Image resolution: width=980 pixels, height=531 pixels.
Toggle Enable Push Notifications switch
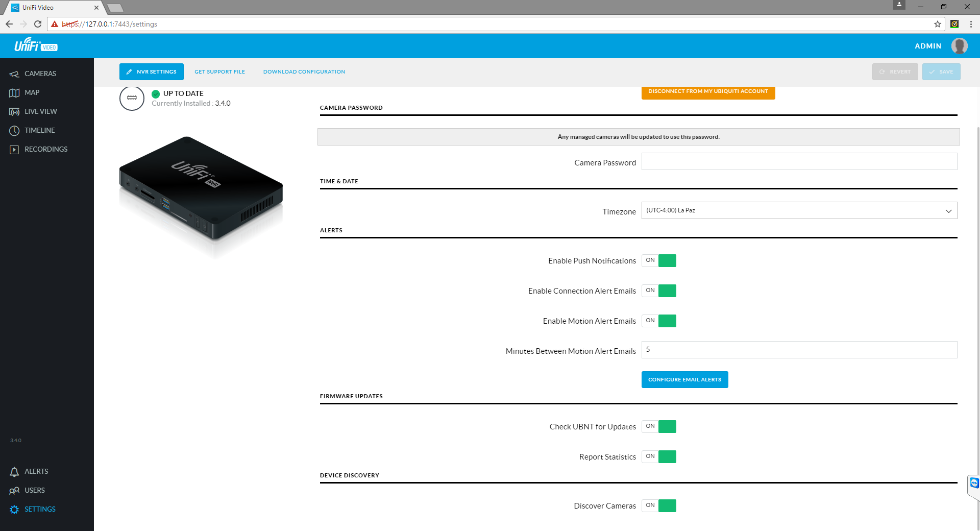click(x=659, y=260)
